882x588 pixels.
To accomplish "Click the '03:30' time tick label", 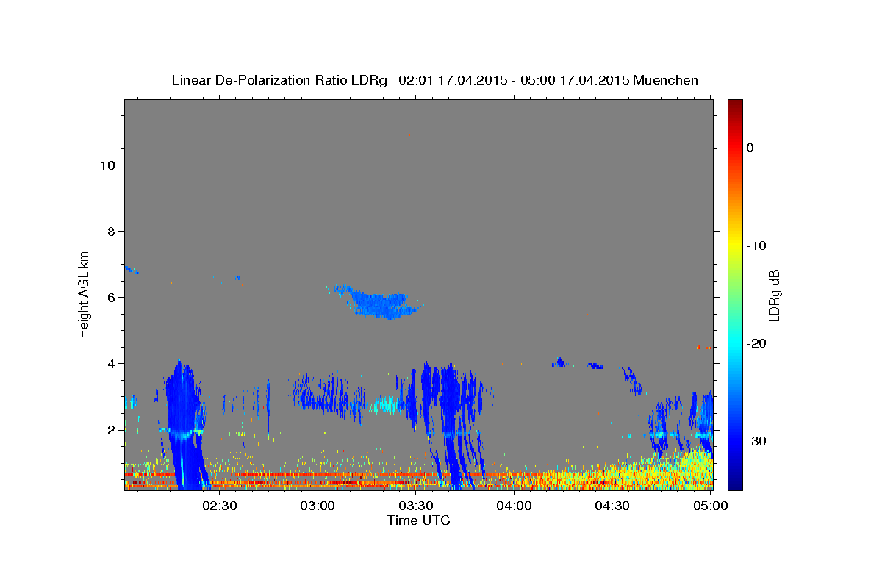I will click(416, 506).
